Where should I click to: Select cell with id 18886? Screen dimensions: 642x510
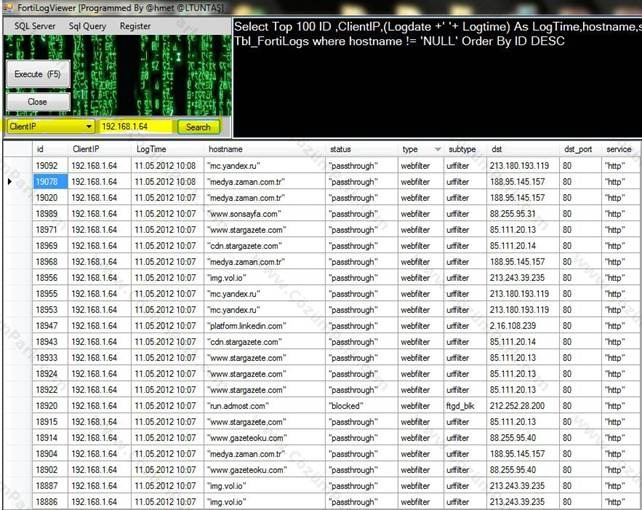(50, 501)
